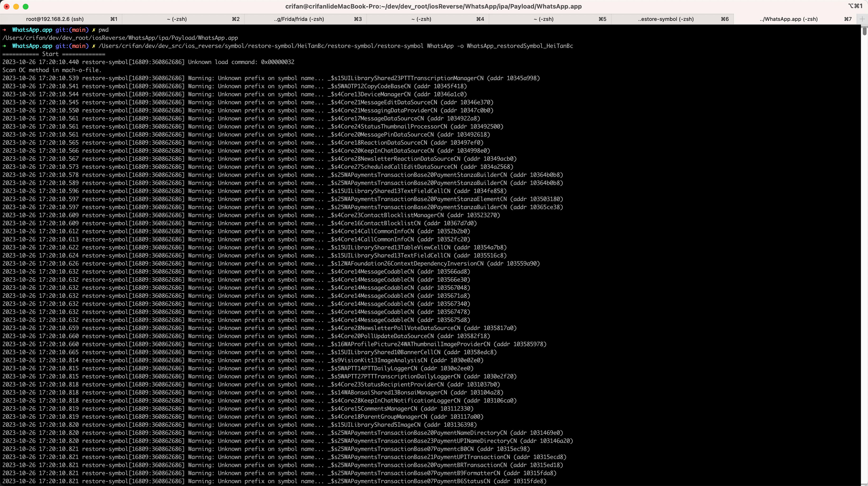Click the PTTTranscriptionManagerCN warning line
The image size is (868, 486).
[x=271, y=78]
